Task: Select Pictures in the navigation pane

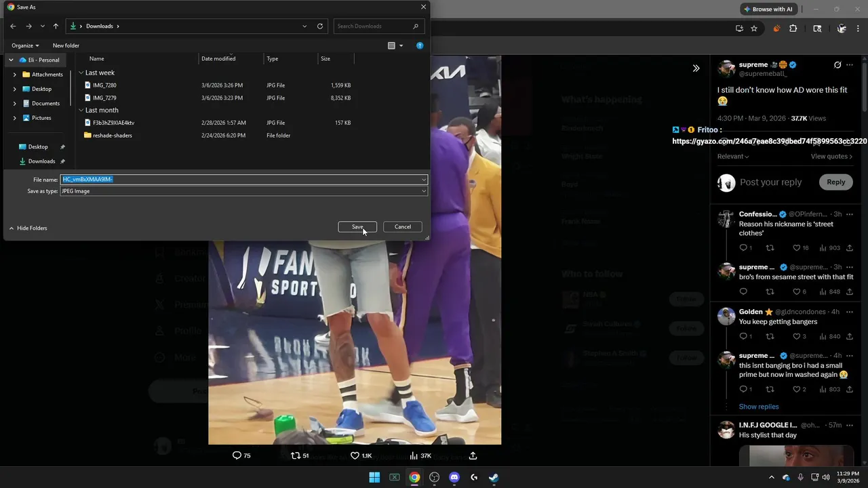Action: click(x=41, y=118)
